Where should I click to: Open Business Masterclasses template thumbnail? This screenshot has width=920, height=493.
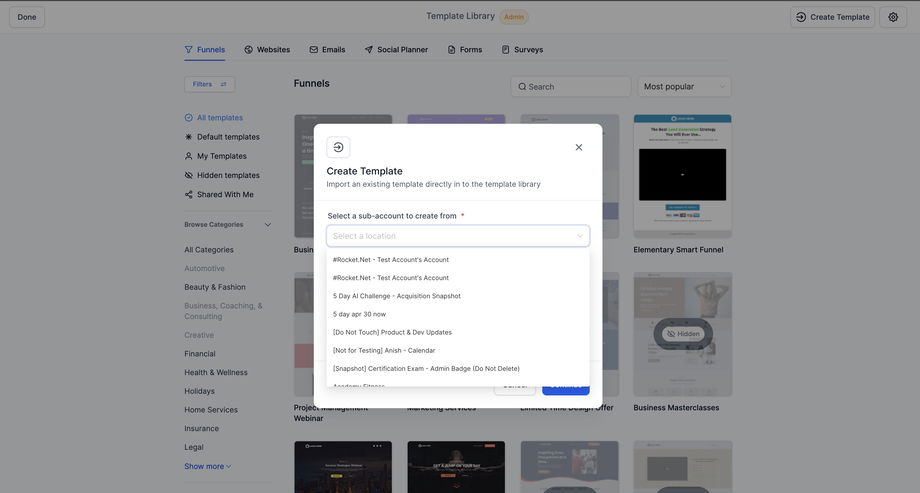click(x=682, y=334)
